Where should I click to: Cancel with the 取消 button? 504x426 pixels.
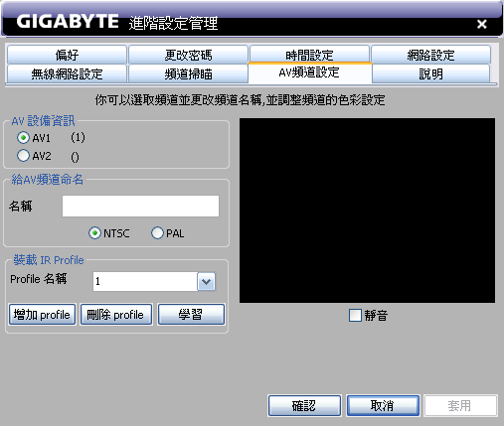(383, 405)
